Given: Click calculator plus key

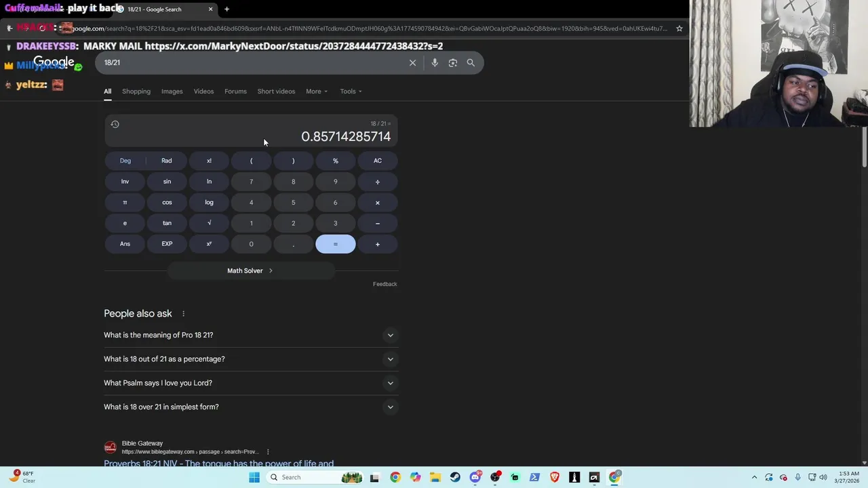Looking at the screenshot, I should coord(378,244).
